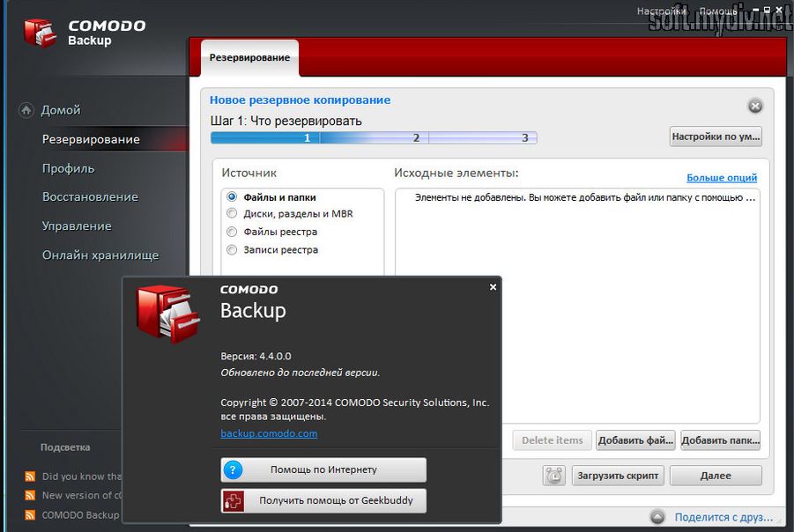Click the 'Новое резервное копирование' heading
This screenshot has height=532, width=794.
click(x=301, y=100)
